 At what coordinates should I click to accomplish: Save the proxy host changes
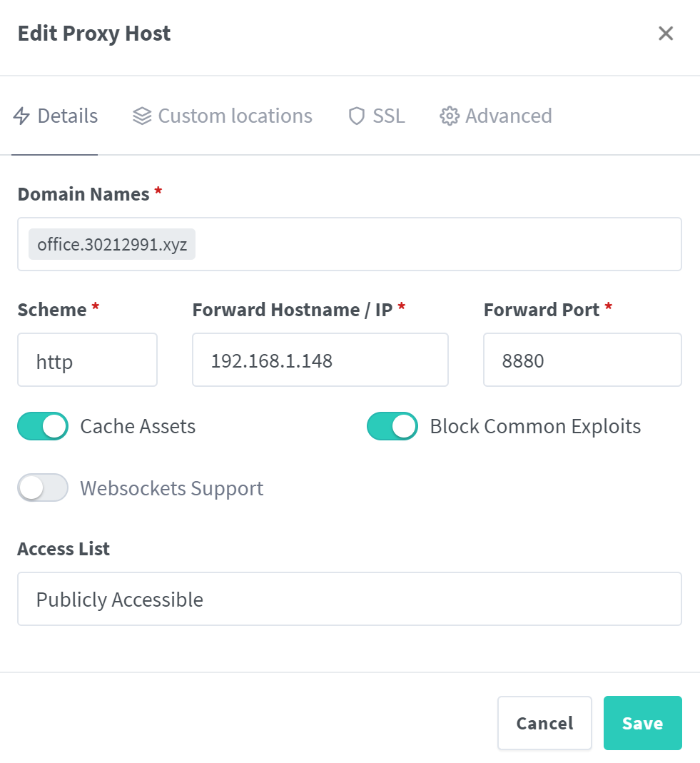point(641,722)
